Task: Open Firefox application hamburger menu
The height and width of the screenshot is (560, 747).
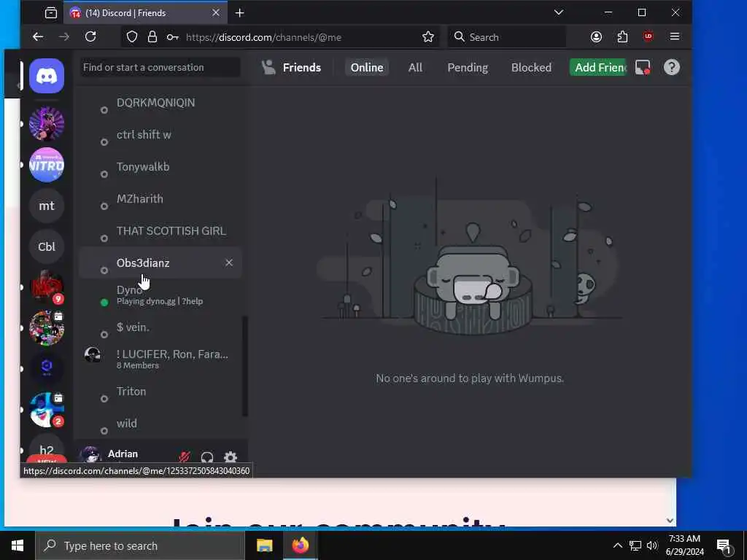Action: point(675,36)
